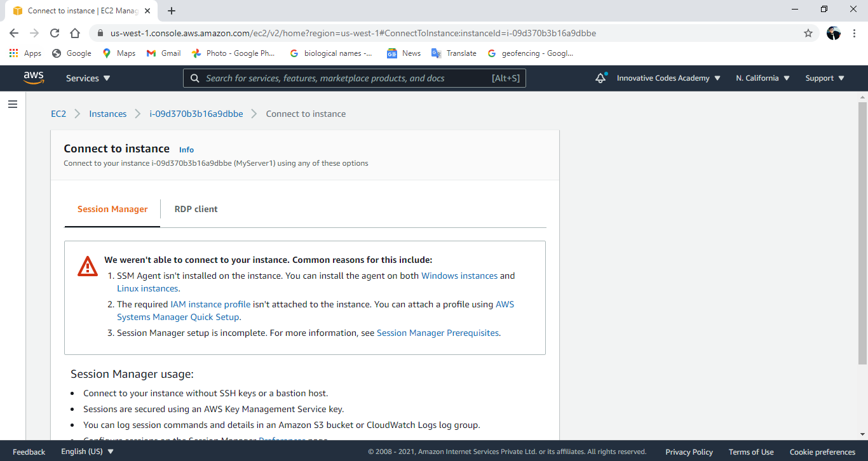Click the bookmark star in address bar

pos(808,33)
